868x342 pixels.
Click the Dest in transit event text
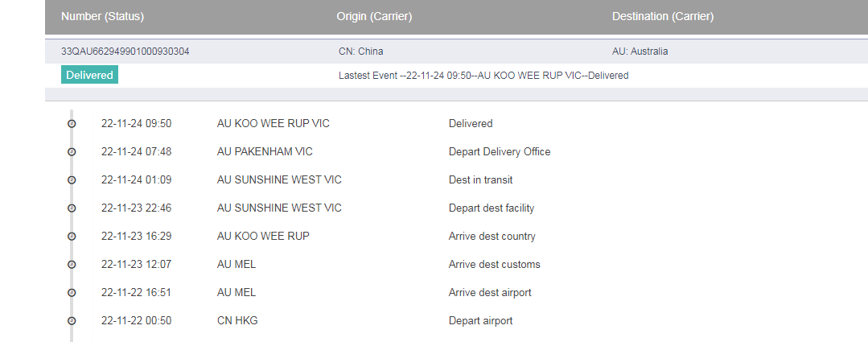tap(480, 180)
